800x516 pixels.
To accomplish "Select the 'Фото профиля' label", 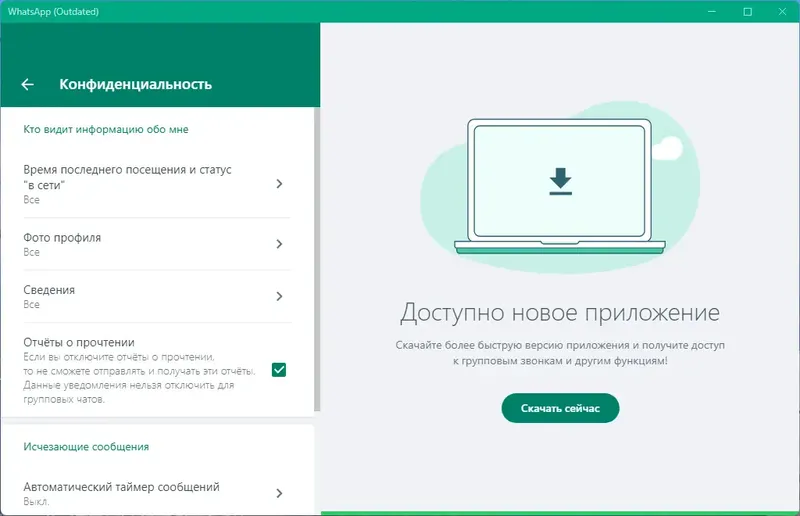I will [62, 237].
